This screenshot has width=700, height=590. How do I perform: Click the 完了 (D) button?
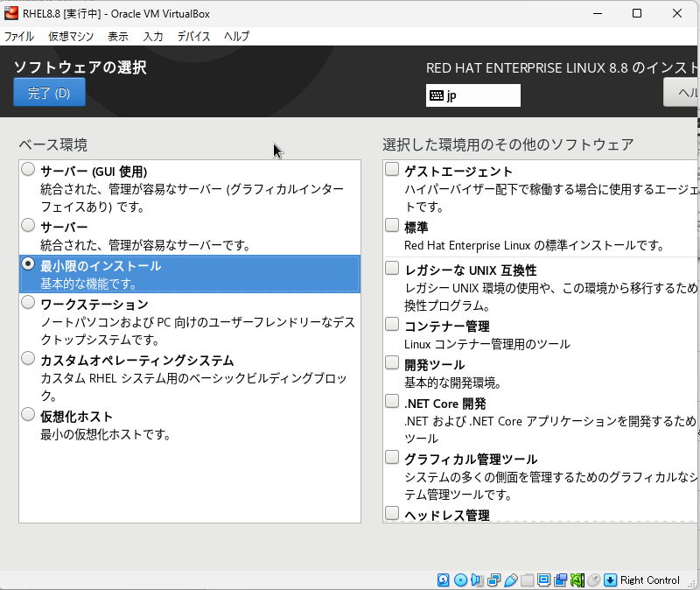pos(49,93)
